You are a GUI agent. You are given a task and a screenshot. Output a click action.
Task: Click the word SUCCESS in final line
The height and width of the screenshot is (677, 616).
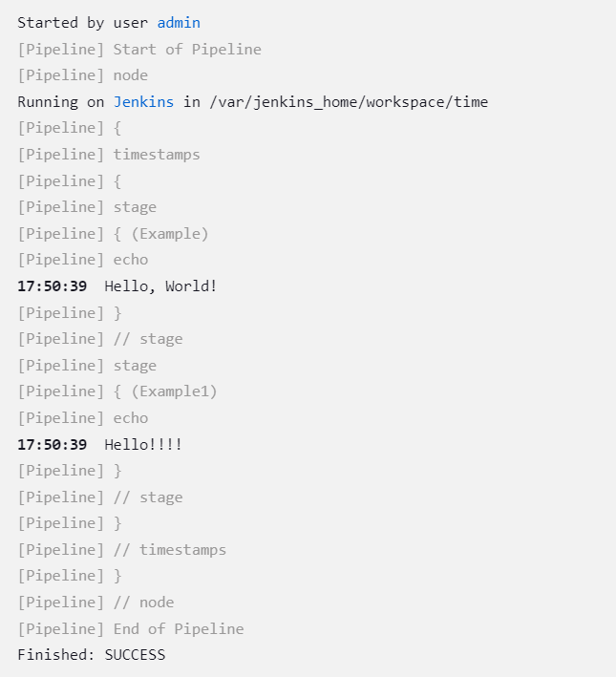click(x=135, y=655)
